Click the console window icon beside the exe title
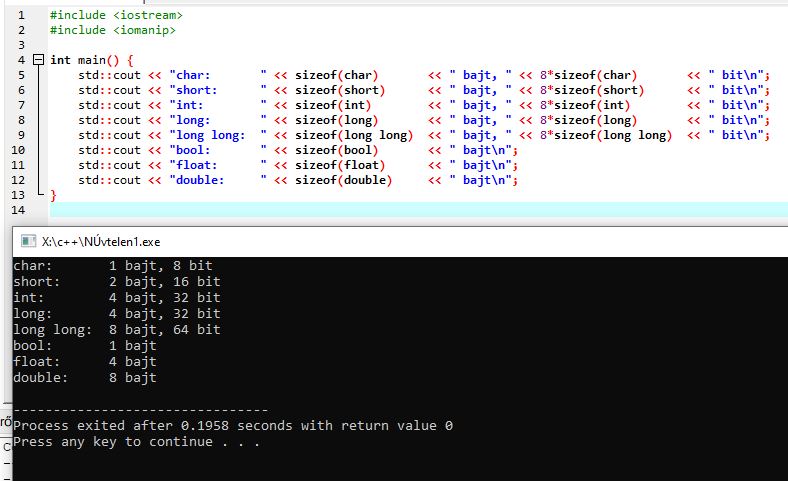788x481 pixels. tap(28, 242)
